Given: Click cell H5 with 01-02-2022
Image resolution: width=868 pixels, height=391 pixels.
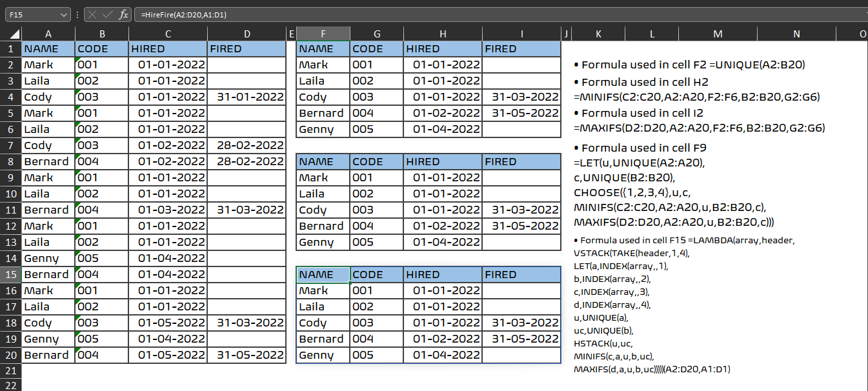Looking at the screenshot, I should tap(443, 113).
